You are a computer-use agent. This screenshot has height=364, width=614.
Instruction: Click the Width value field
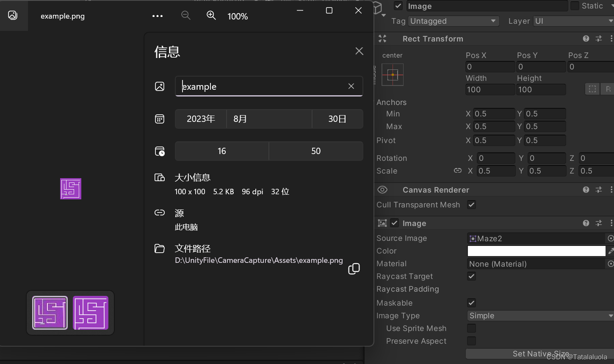[x=490, y=90]
